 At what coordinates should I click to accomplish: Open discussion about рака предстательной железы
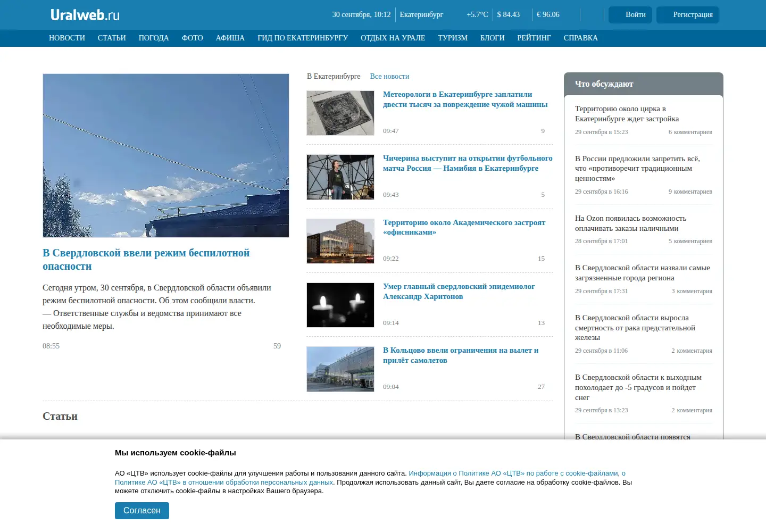635,328
